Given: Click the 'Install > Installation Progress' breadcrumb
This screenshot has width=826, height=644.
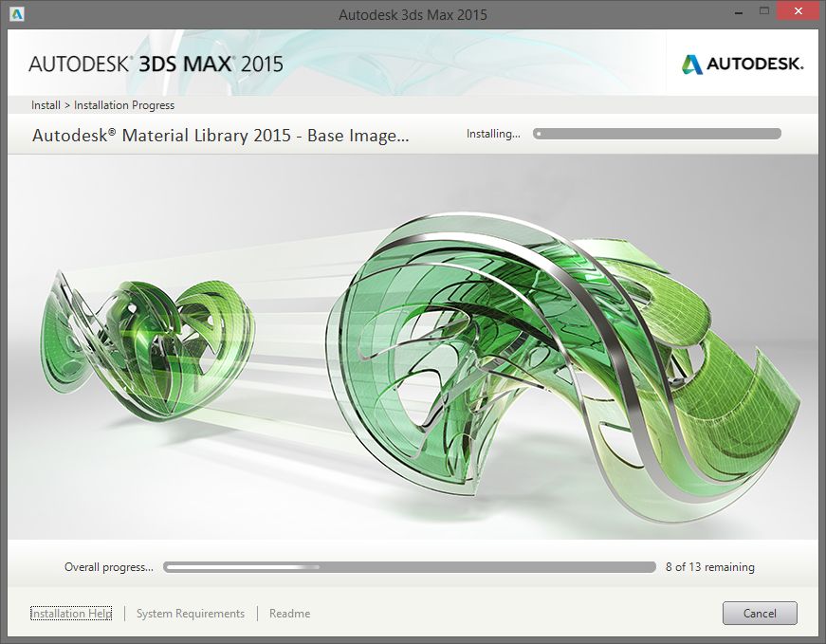Looking at the screenshot, I should coord(102,105).
